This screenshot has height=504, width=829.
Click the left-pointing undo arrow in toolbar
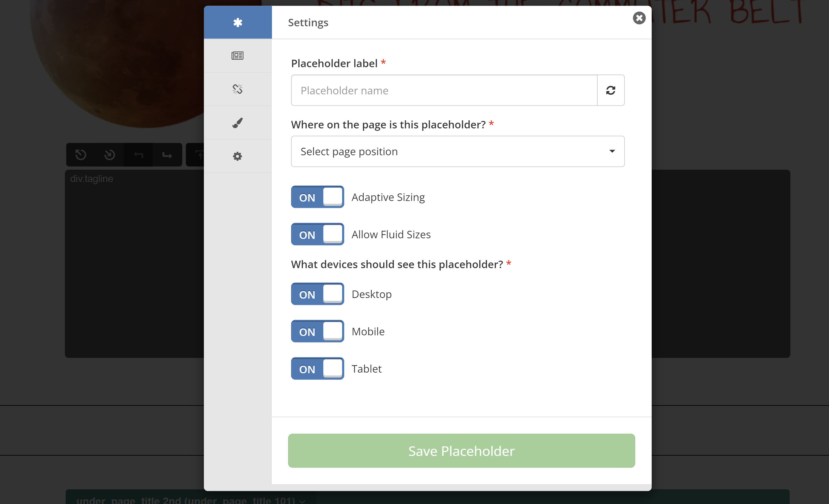[138, 155]
